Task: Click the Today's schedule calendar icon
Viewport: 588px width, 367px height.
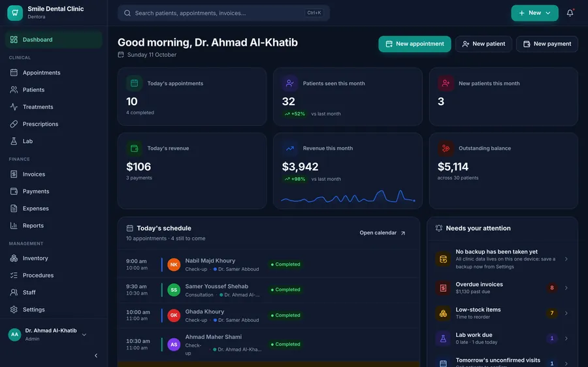Action: [130, 228]
